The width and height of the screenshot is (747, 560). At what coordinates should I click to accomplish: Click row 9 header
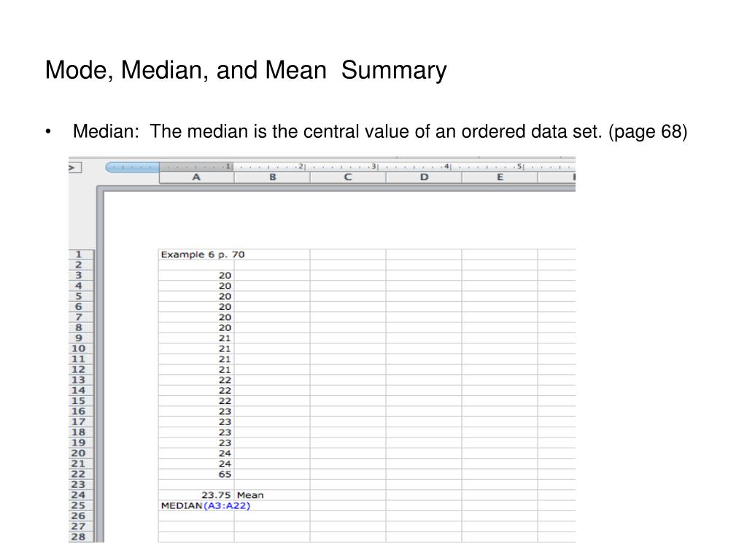[x=80, y=338]
